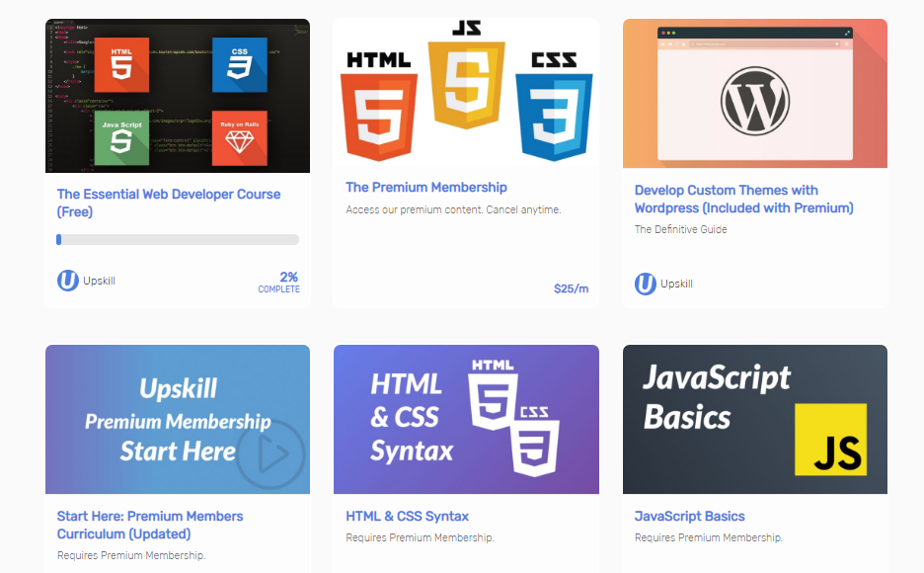This screenshot has height=573, width=924.
Task: Click the purple HTML & CSS Syntax thumbnail
Action: (x=466, y=419)
